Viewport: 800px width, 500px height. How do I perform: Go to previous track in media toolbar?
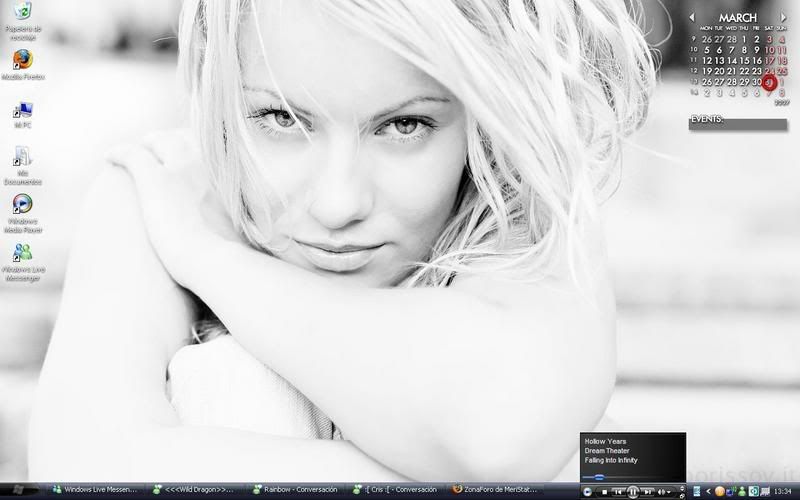(x=619, y=491)
